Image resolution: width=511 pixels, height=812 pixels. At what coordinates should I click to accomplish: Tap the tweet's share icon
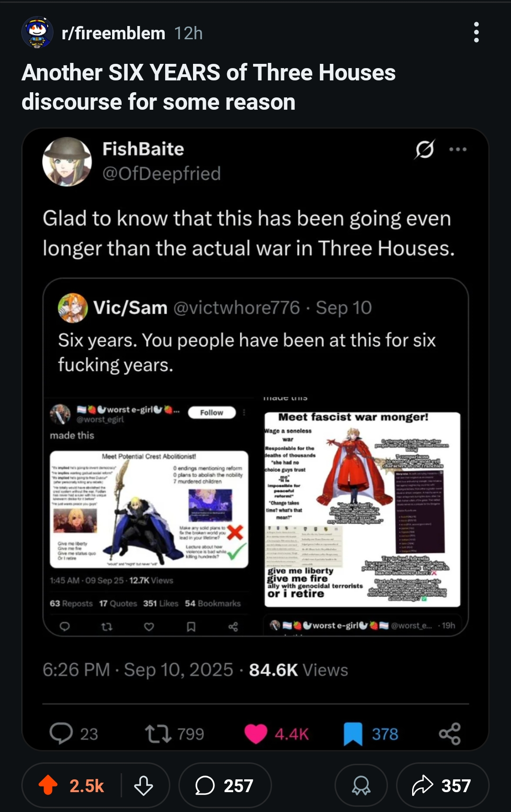point(449,733)
